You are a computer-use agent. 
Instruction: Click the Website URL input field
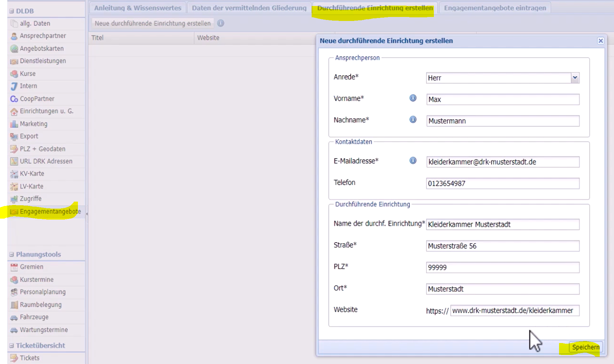pos(514,311)
